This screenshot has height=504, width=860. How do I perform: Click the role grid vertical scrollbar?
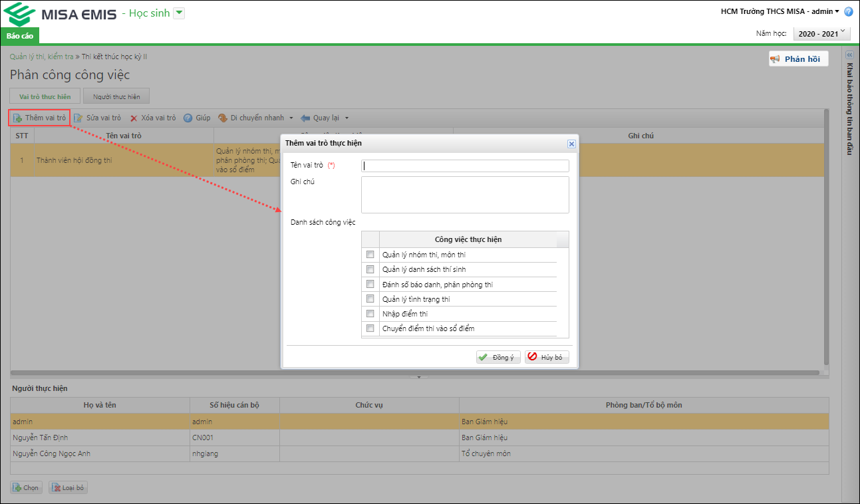pos(826,237)
